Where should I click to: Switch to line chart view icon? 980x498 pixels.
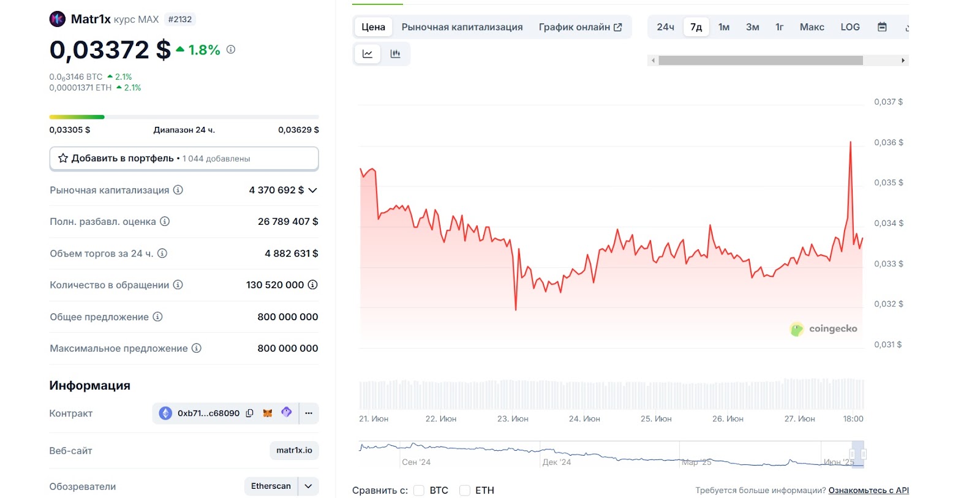click(367, 54)
